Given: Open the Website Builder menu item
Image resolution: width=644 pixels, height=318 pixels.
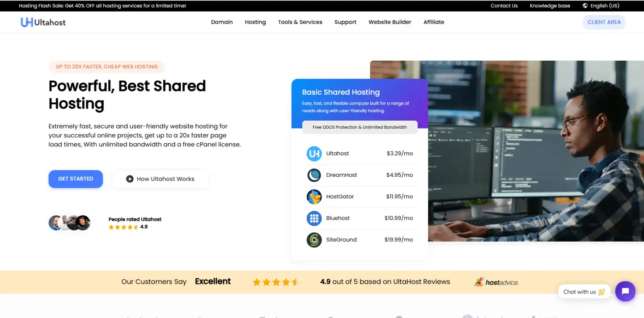Looking at the screenshot, I should coord(390,22).
